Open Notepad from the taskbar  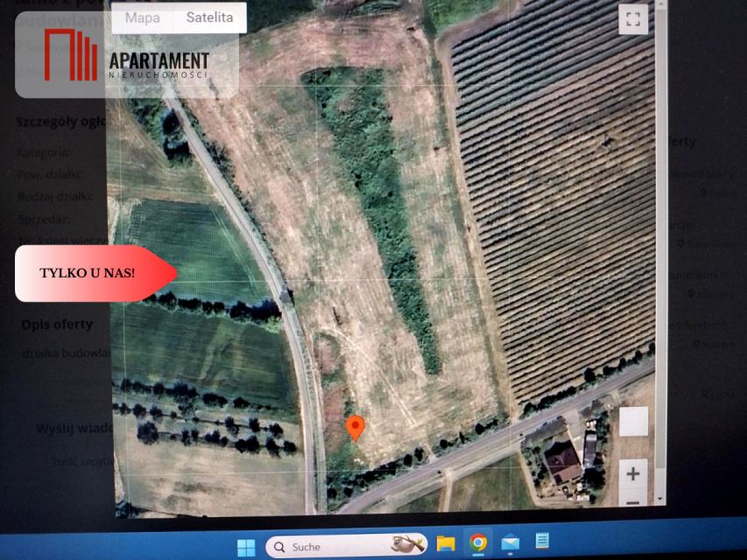point(542,542)
